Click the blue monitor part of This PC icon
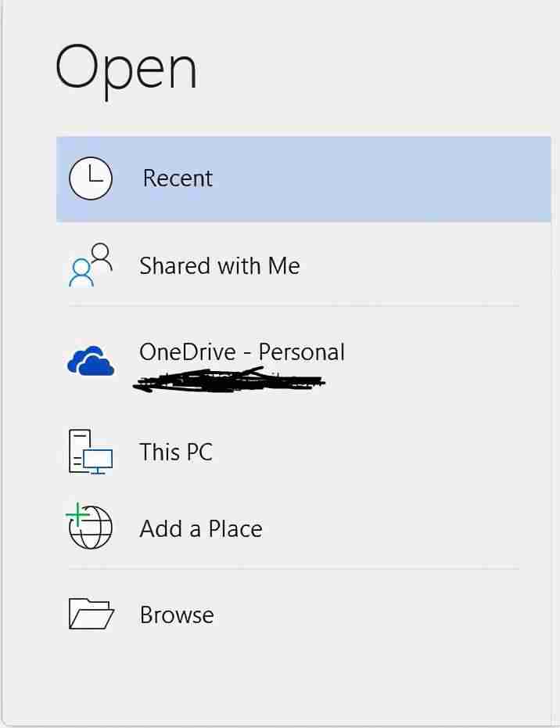Image resolution: width=560 pixels, height=728 pixels. click(98, 462)
